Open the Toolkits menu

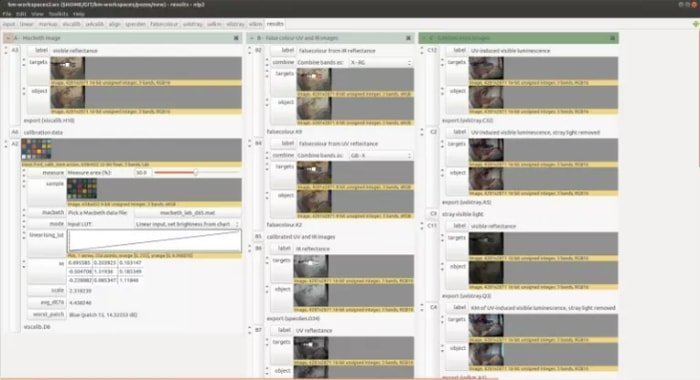[58, 14]
